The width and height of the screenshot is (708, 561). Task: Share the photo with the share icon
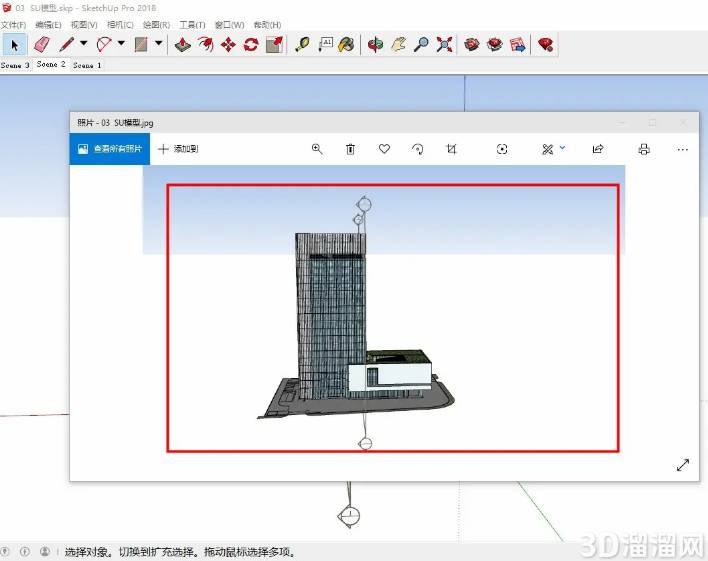coord(598,149)
